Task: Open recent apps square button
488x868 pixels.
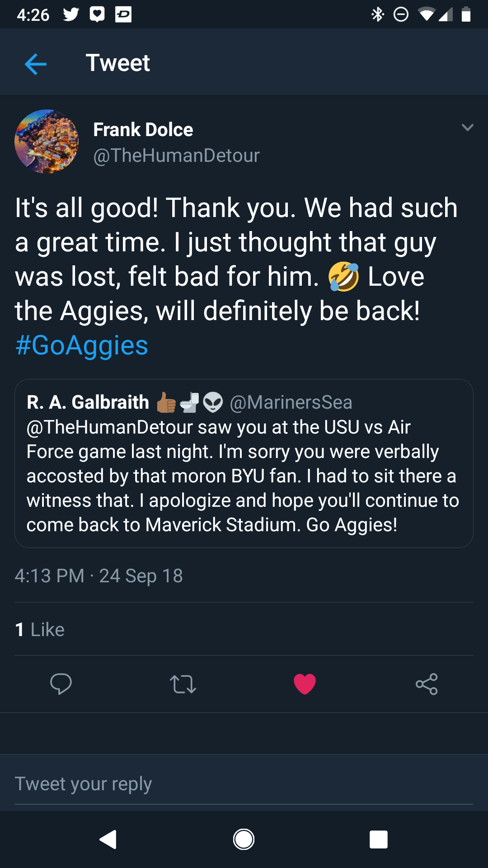Action: (379, 840)
